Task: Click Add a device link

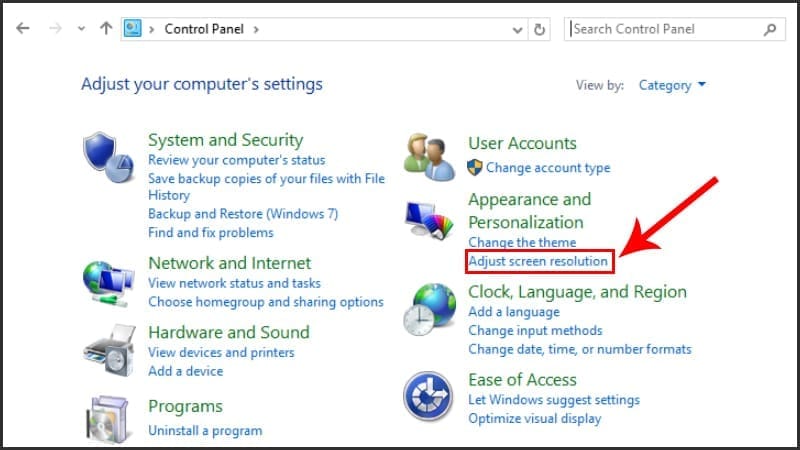Action: (186, 371)
